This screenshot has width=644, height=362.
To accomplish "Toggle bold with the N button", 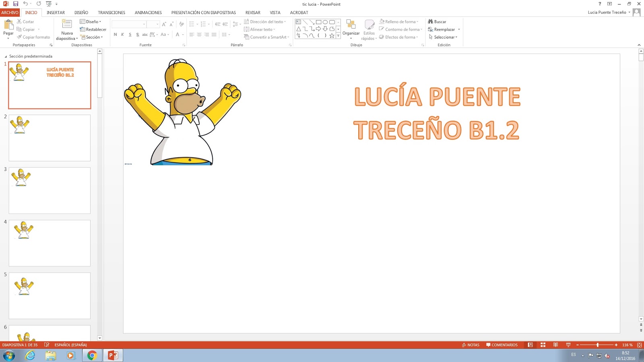I will click(115, 35).
